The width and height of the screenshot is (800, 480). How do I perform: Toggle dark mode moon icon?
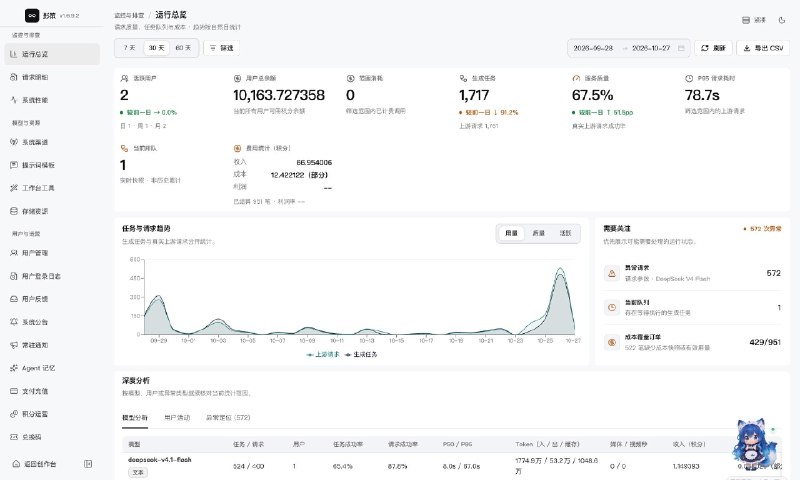pyautogui.click(x=782, y=20)
